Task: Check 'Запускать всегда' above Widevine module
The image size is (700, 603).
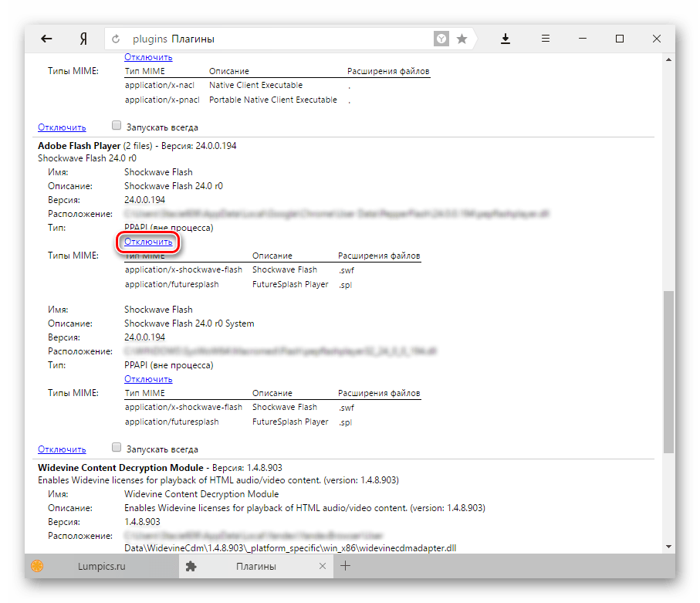Action: click(117, 449)
